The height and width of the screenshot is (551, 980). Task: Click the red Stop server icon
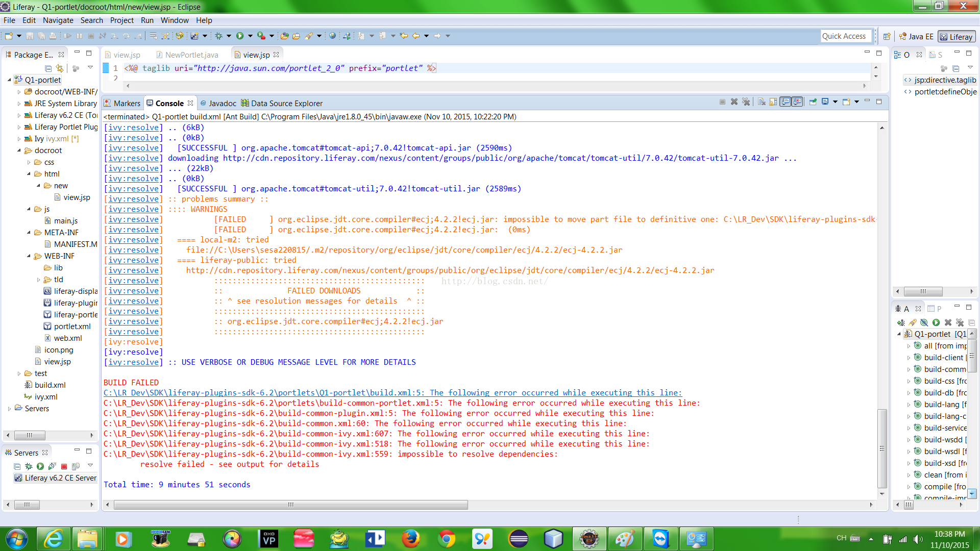pos(64,466)
